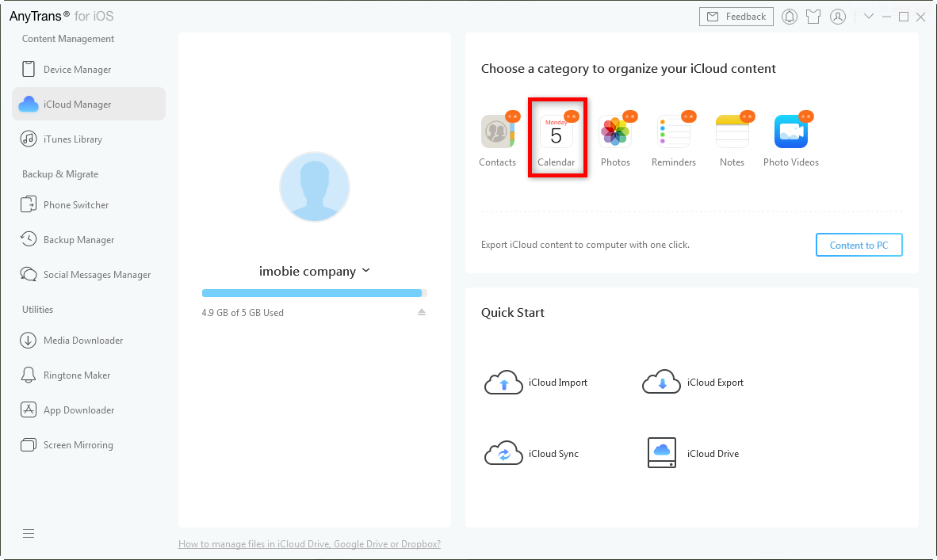The height and width of the screenshot is (560, 937).
Task: Open the Photo Videos category icon
Action: [790, 131]
